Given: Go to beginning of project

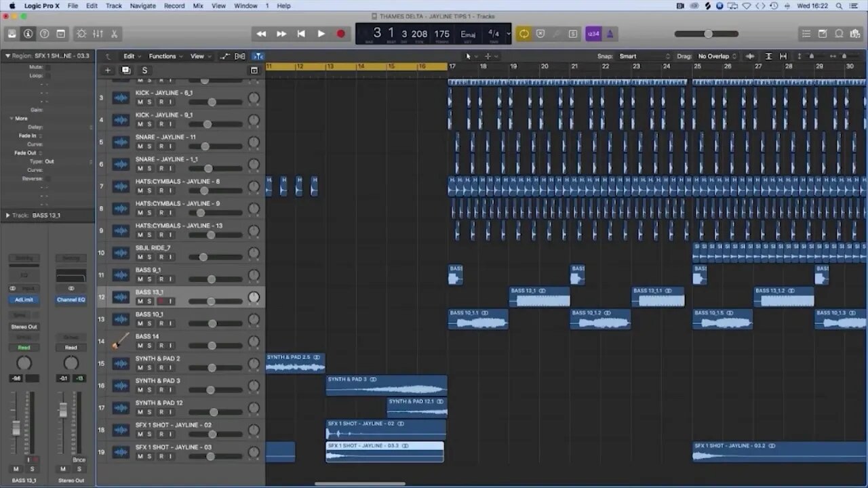Looking at the screenshot, I should click(x=301, y=34).
